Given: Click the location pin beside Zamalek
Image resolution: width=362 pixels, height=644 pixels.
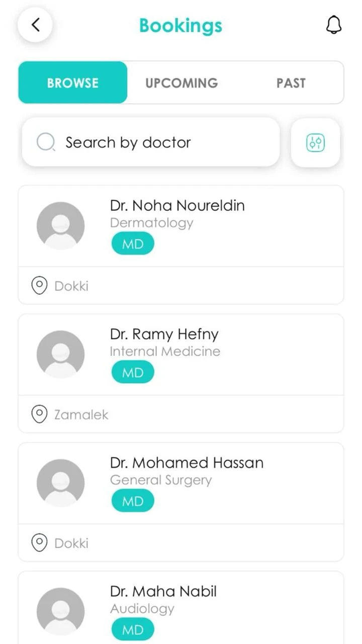Looking at the screenshot, I should pos(39,414).
